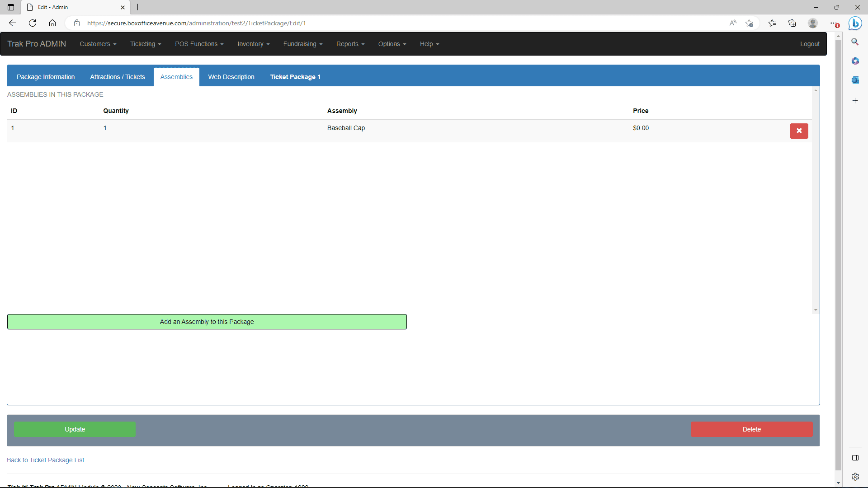Open Settings and more ellipsis menu
This screenshot has height=488, width=868.
[834, 23]
